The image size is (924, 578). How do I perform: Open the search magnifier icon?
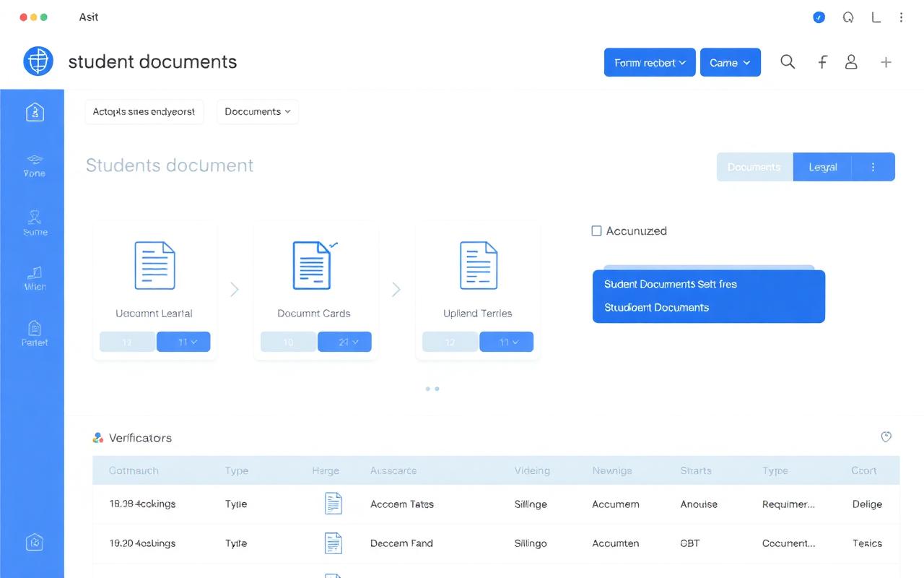pyautogui.click(x=788, y=62)
